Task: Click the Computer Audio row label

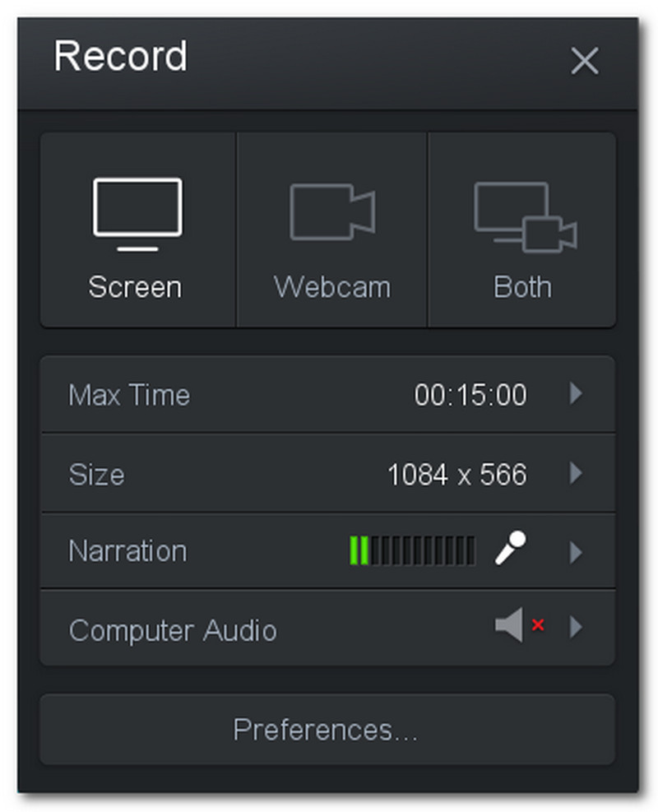Action: [173, 631]
